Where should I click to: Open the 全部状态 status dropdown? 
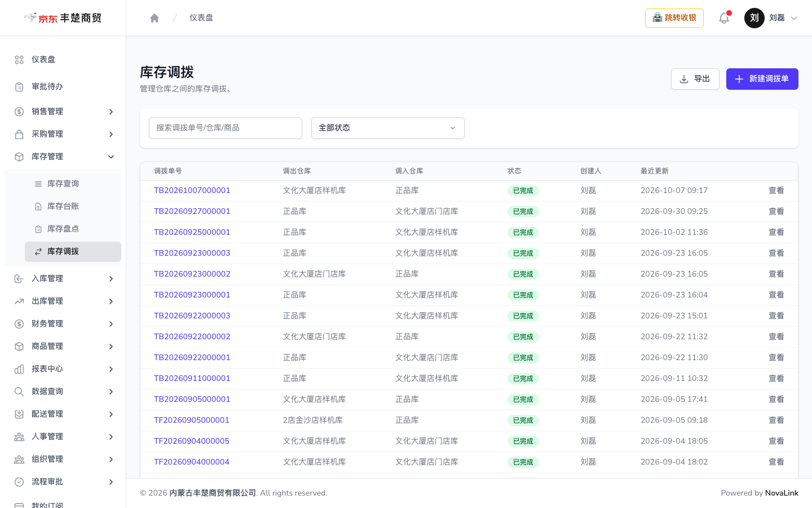[388, 128]
